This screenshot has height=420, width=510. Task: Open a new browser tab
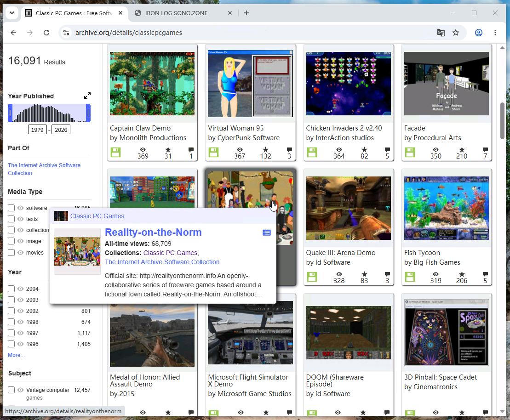pos(246,13)
